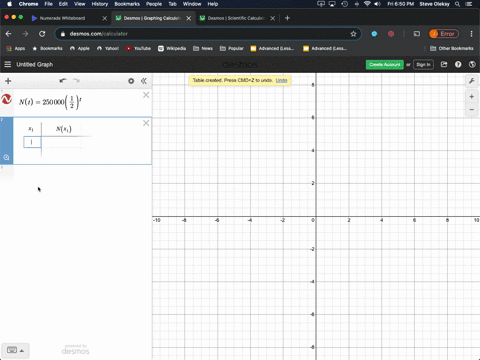The image size is (480, 360).
Task: Add a new expression item with plus
Action: coord(8,81)
